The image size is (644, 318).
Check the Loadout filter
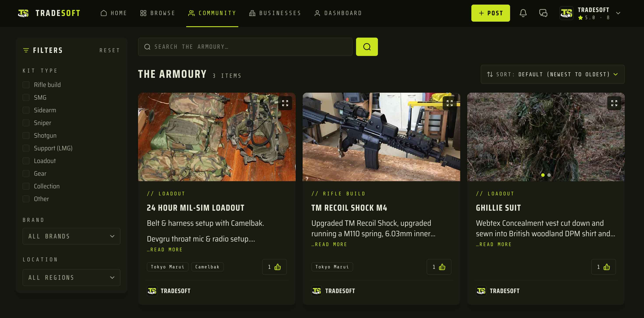tap(26, 161)
